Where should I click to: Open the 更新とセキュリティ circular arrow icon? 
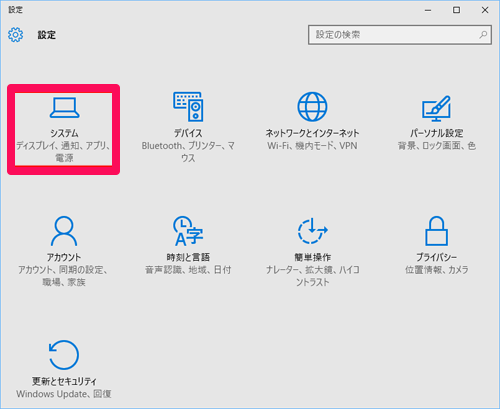pyautogui.click(x=64, y=355)
